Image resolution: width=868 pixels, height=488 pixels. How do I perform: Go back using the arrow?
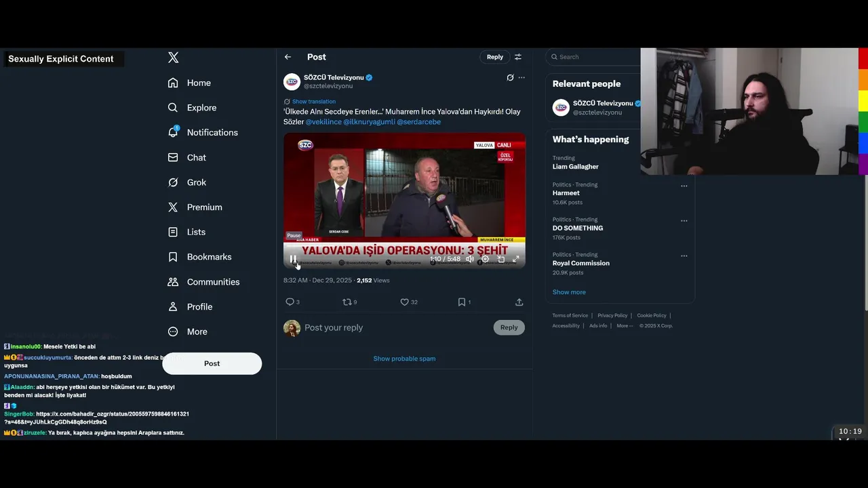click(288, 57)
